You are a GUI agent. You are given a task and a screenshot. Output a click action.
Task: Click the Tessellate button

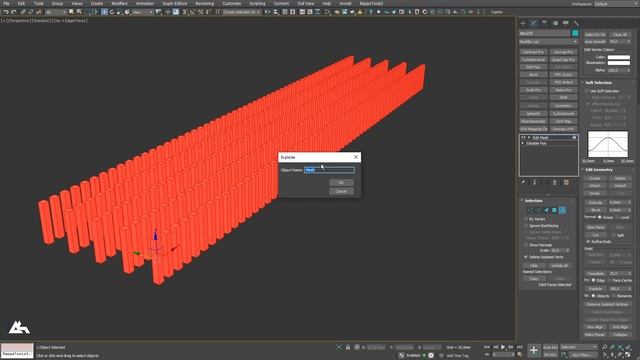pos(595,273)
